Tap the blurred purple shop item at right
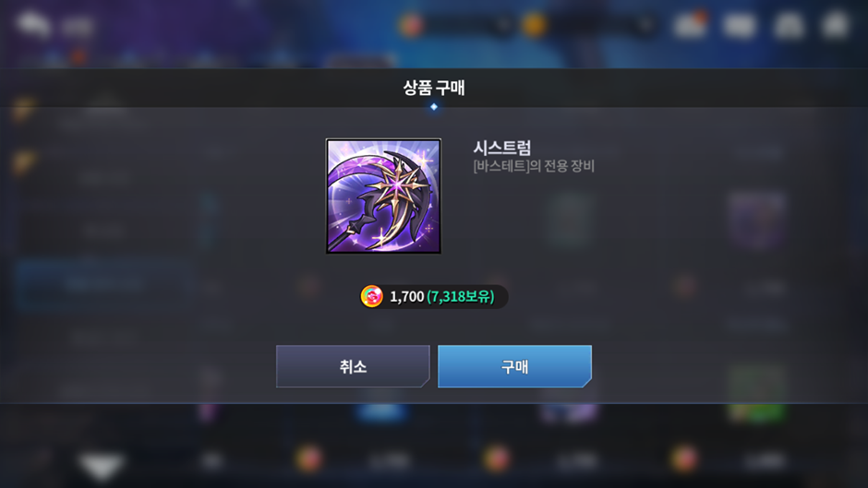868x488 pixels. tap(757, 220)
